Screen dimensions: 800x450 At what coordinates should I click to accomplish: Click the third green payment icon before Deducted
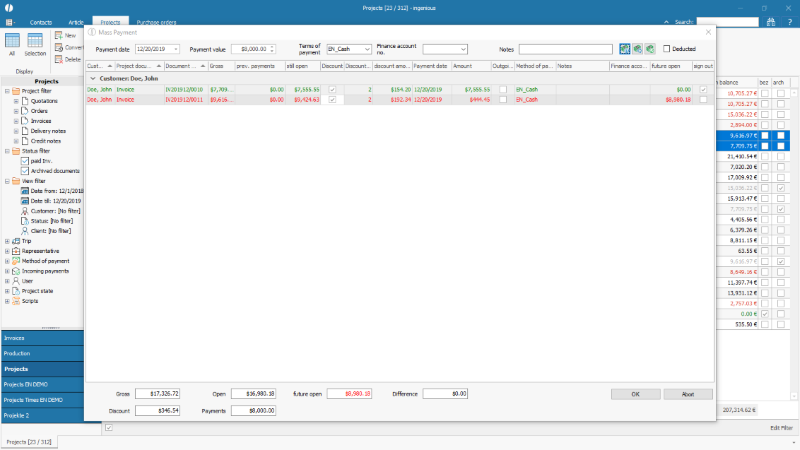click(x=649, y=49)
